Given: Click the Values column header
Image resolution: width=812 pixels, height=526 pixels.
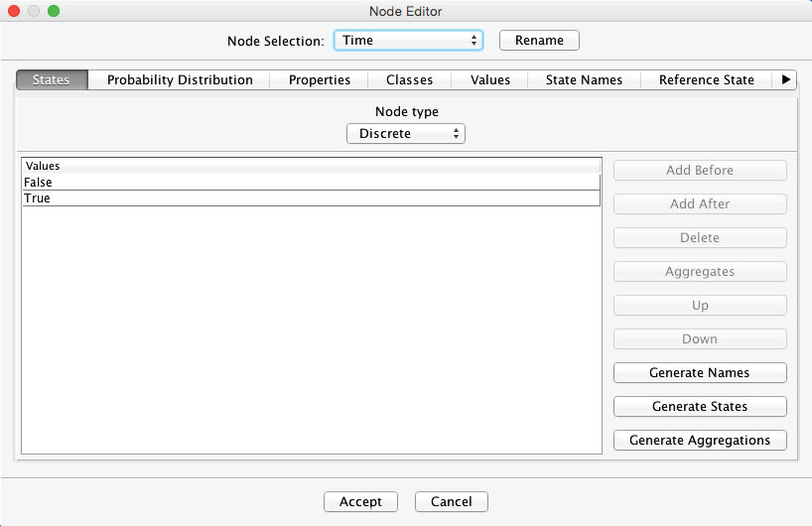Looking at the screenshot, I should coord(311,166).
